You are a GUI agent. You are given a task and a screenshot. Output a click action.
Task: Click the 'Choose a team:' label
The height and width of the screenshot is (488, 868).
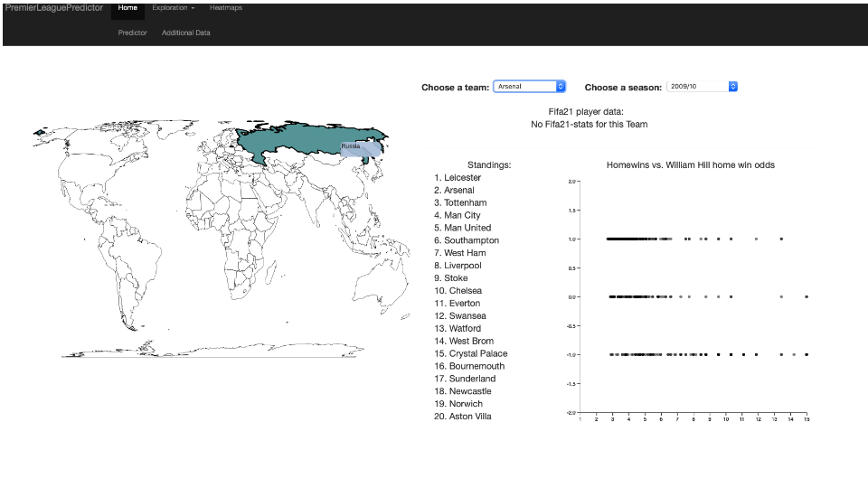pos(455,88)
